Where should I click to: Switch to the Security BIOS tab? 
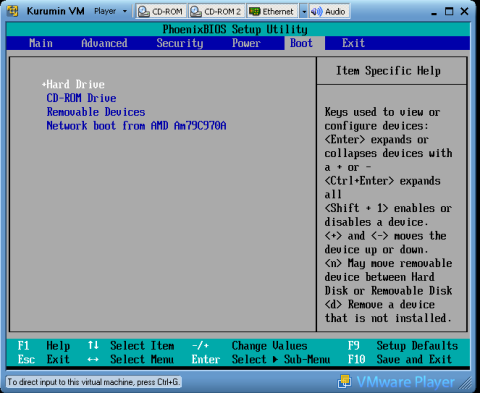point(180,43)
